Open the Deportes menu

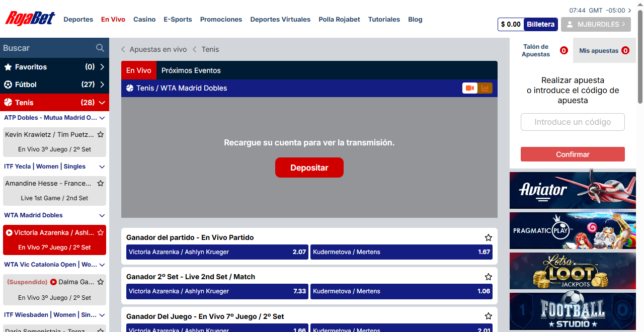78,19
